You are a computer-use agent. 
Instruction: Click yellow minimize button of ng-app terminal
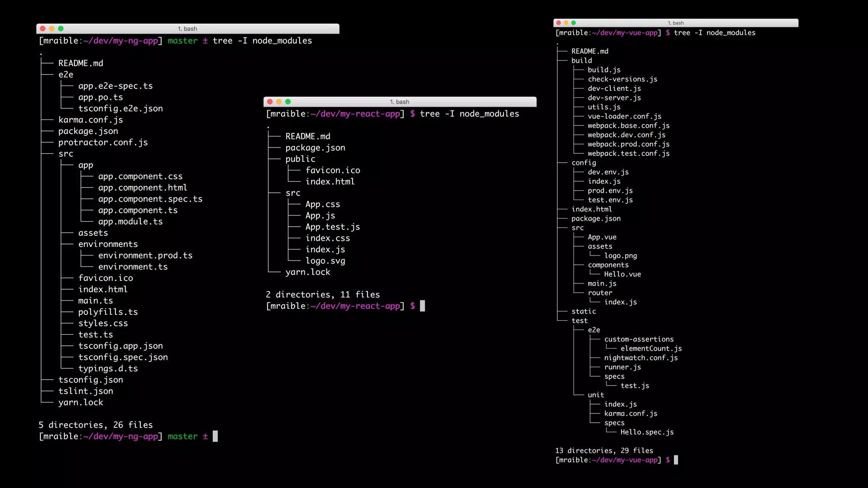pyautogui.click(x=52, y=29)
